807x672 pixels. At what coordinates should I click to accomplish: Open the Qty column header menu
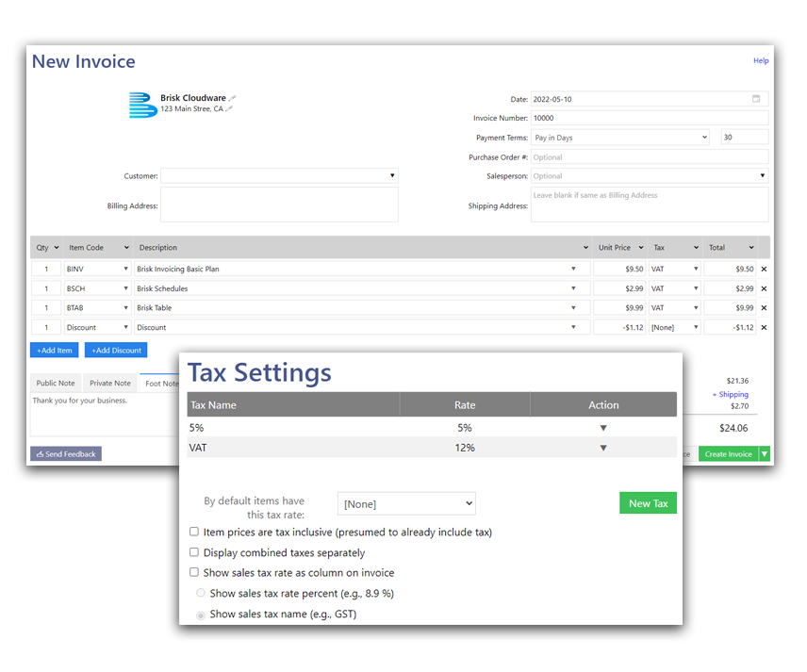(x=57, y=248)
